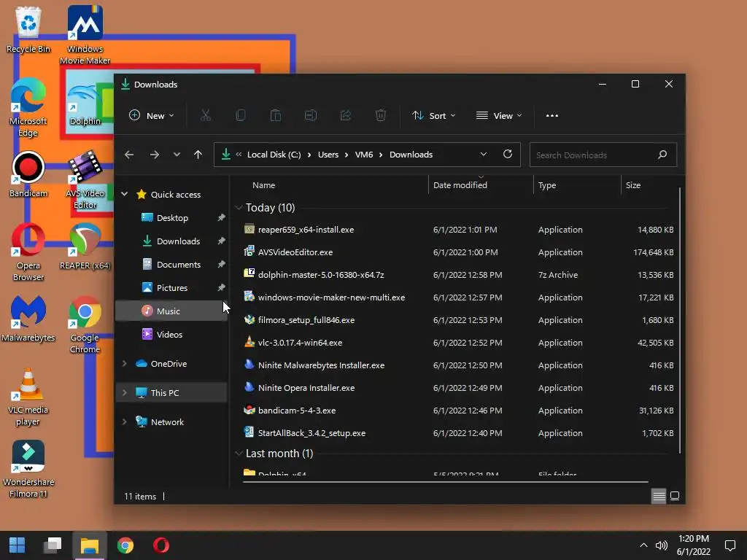The image size is (747, 560).
Task: Select dolphin-master-5.0-16380-x64.7z file
Action: coord(457,275)
